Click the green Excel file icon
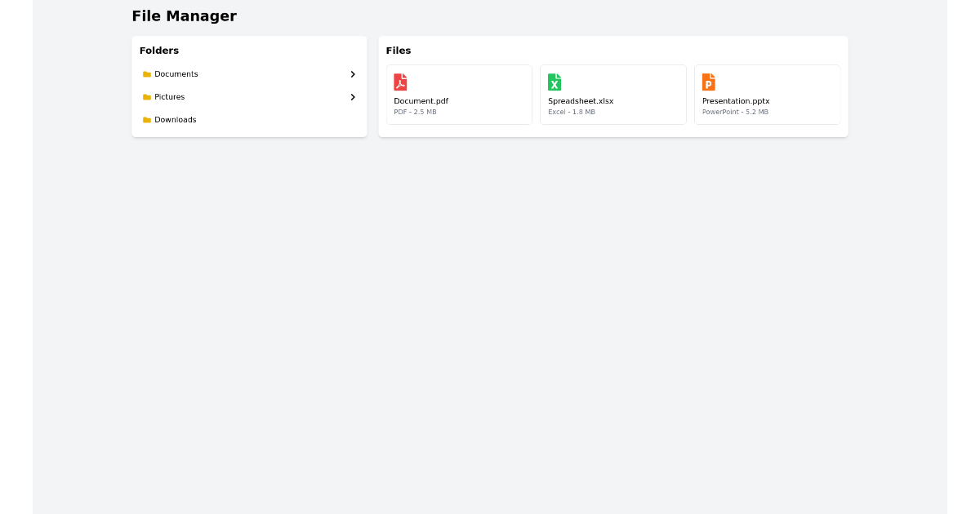This screenshot has height=514, width=980. point(555,82)
